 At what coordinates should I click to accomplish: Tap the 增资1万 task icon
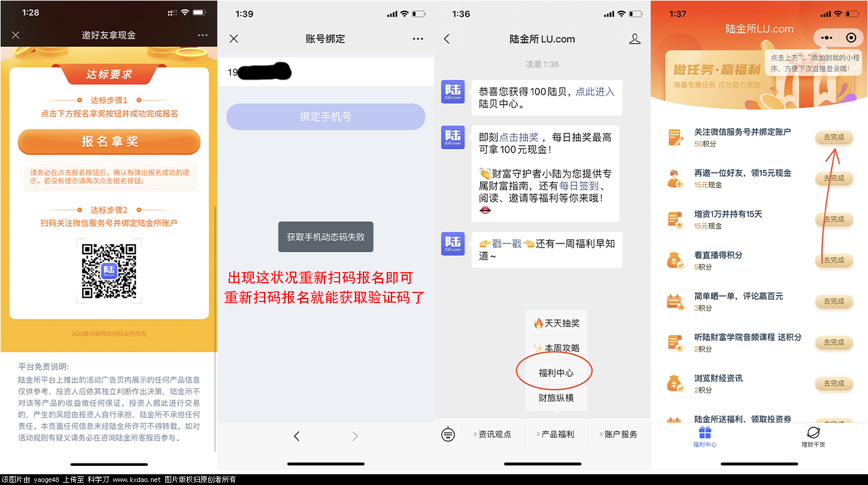coord(676,219)
